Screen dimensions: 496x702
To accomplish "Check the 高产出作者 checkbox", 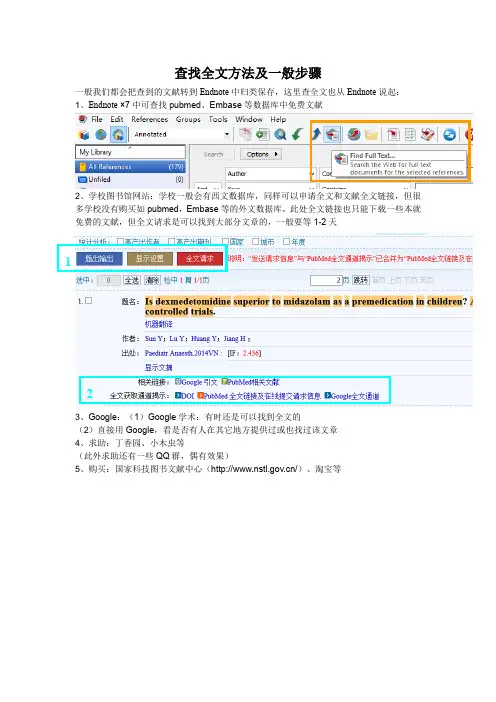I will tap(120, 241).
